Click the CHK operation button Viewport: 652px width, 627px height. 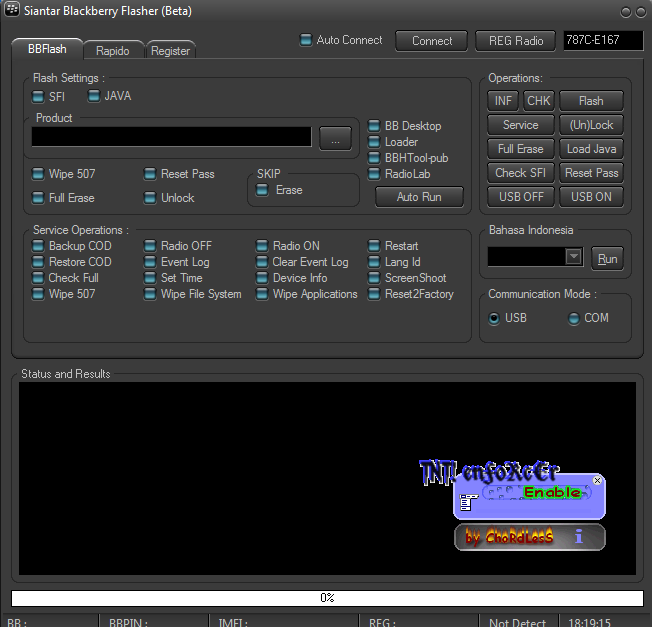(x=538, y=101)
